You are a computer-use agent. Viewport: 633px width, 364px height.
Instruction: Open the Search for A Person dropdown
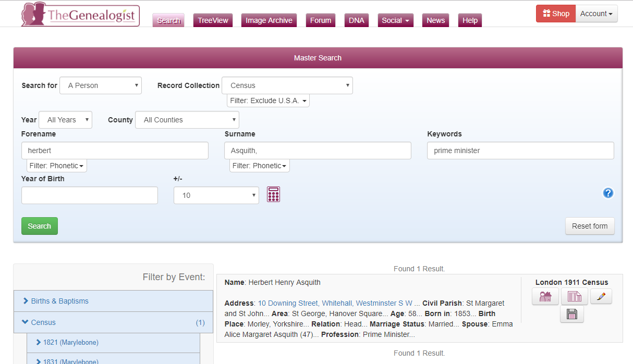pyautogui.click(x=101, y=85)
